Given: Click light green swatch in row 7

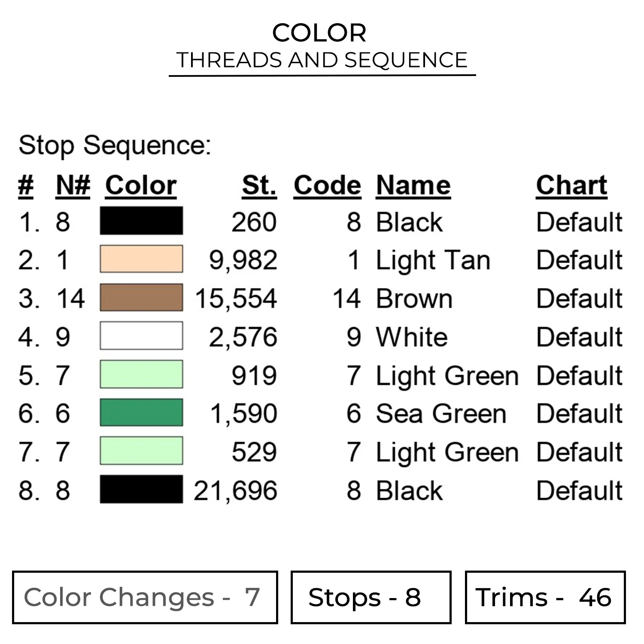Looking at the screenshot, I should 141,451.
